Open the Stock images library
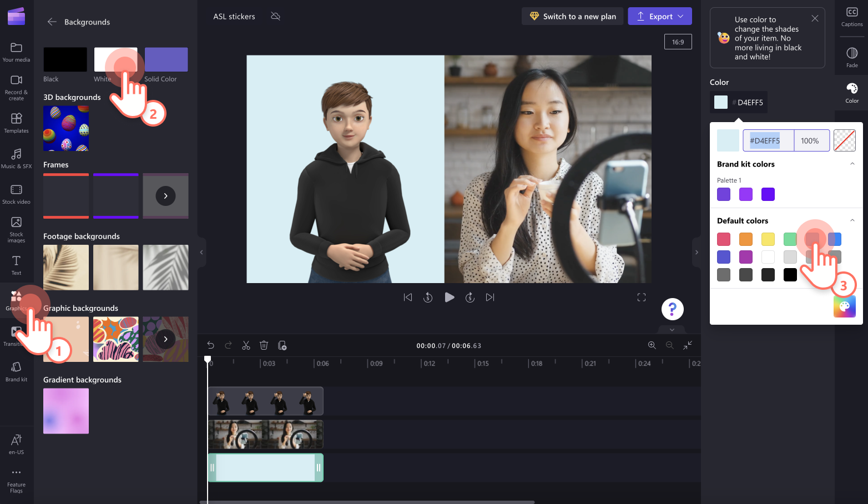 (x=16, y=229)
